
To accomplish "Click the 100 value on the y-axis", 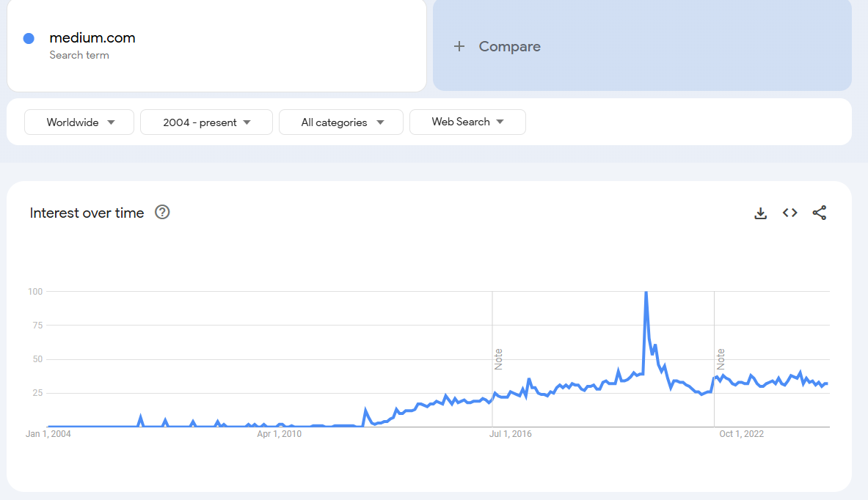I will pyautogui.click(x=37, y=291).
